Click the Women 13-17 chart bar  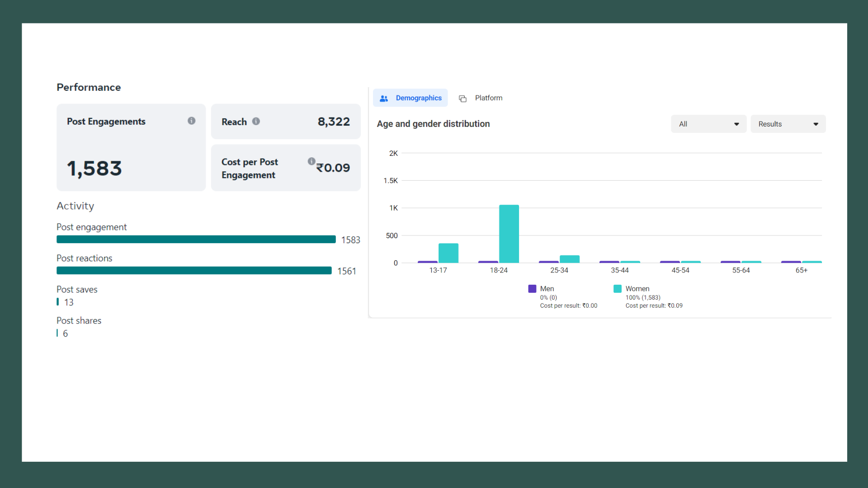(x=448, y=253)
